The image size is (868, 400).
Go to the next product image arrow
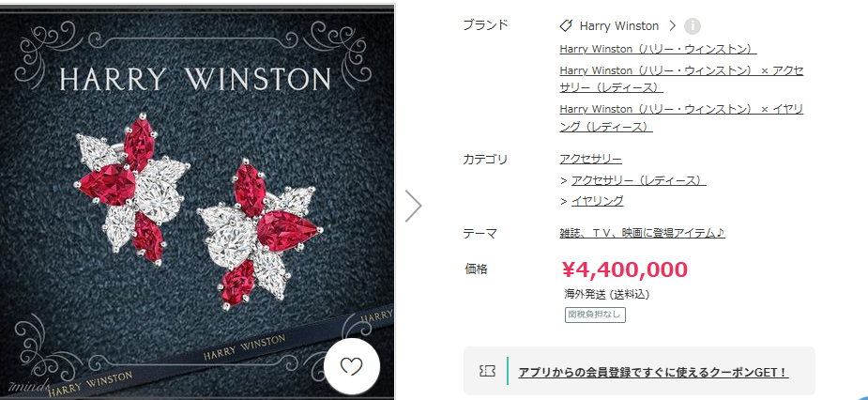413,206
